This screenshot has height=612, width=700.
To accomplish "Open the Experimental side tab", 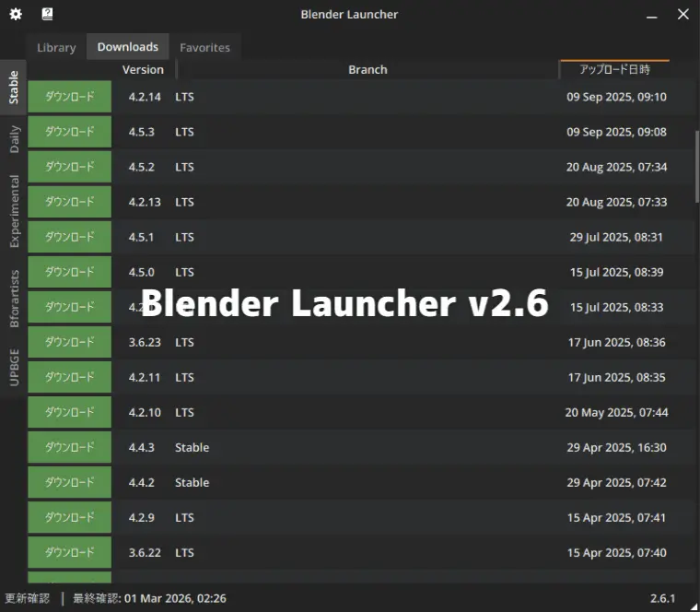I will pyautogui.click(x=14, y=211).
